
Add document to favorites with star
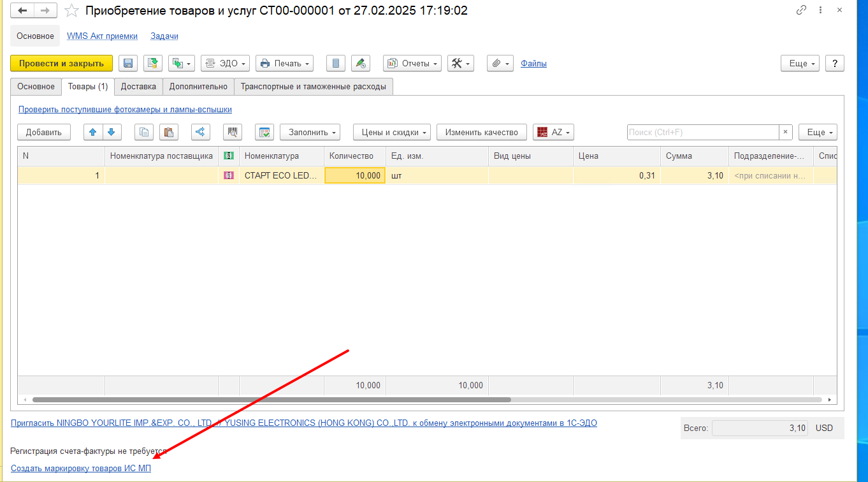pos(72,11)
